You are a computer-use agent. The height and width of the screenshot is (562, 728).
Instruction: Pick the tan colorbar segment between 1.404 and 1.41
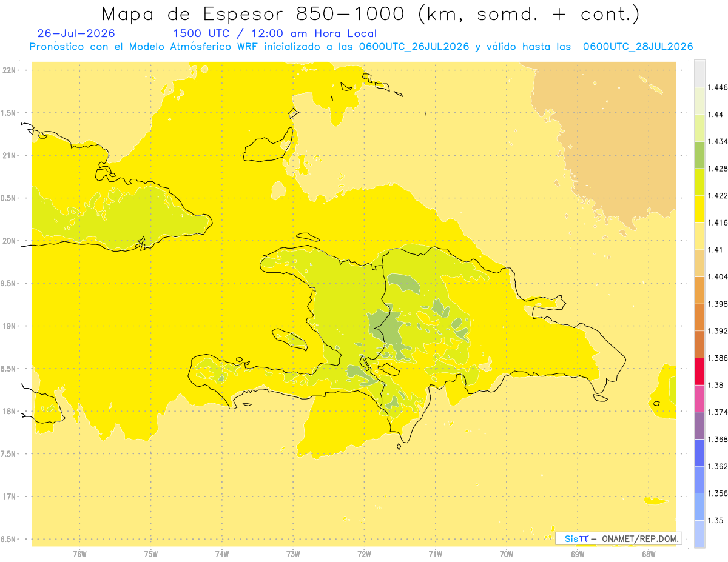tap(699, 263)
